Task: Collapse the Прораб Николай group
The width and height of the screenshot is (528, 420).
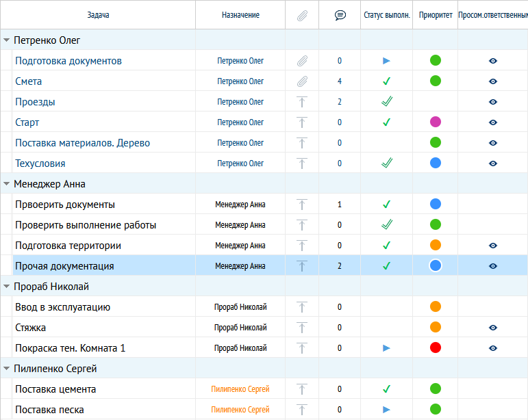Action: point(6,286)
